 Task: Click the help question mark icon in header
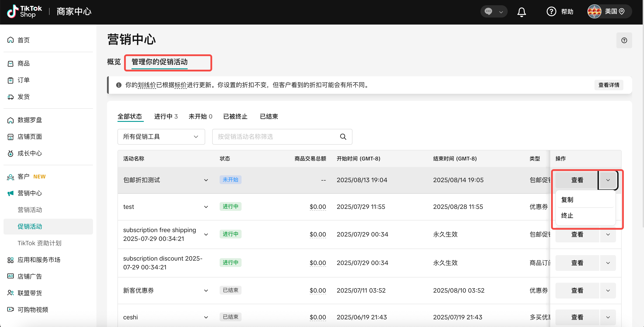point(551,11)
